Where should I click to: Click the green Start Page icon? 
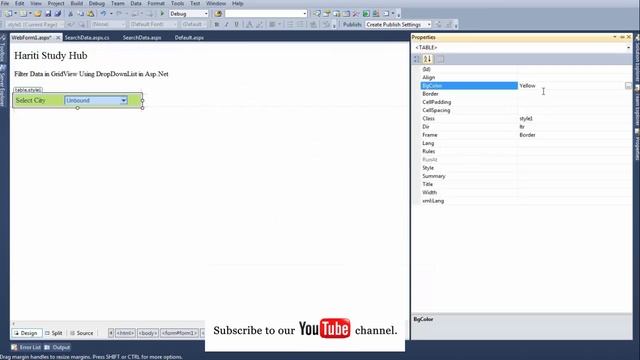point(366,14)
